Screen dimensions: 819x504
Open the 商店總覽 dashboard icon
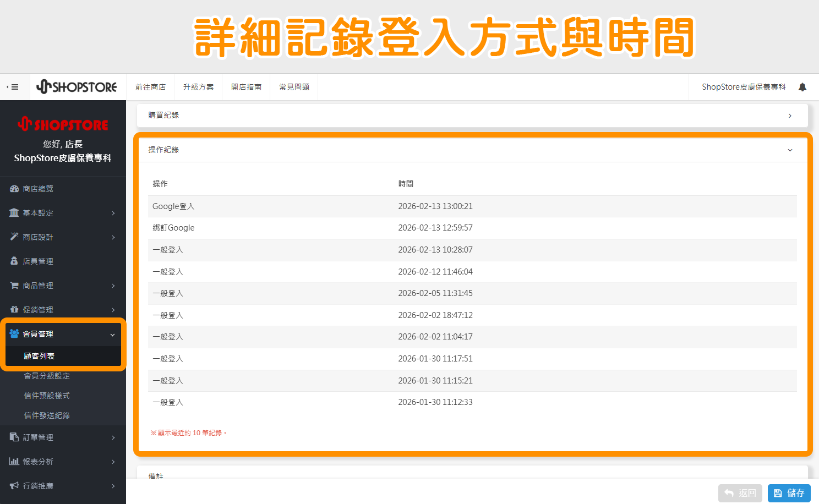14,188
